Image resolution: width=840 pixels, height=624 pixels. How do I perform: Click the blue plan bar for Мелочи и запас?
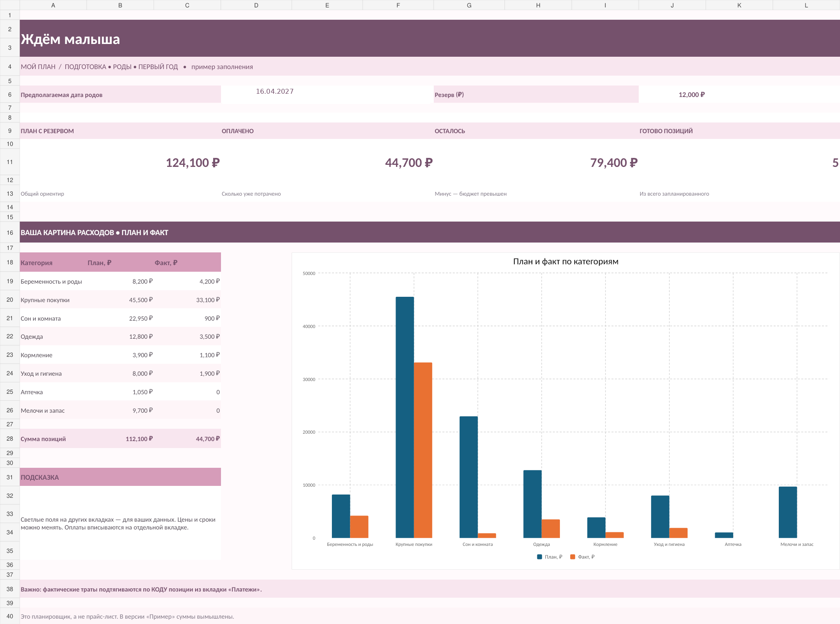tap(788, 512)
